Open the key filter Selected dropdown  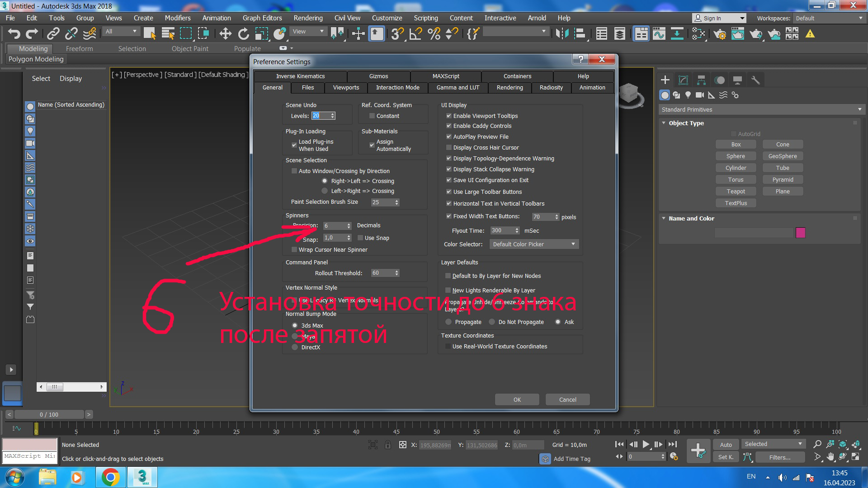774,444
